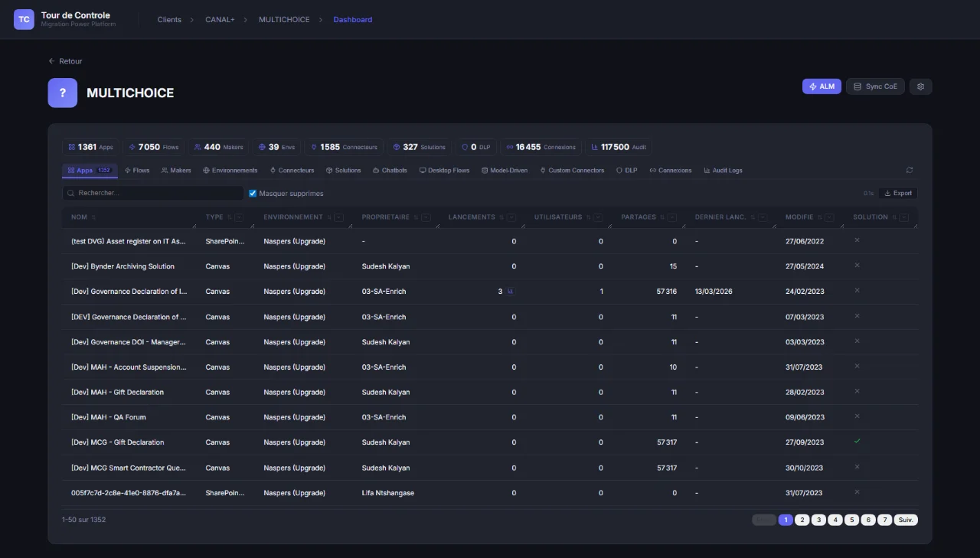The height and width of the screenshot is (558, 980).
Task: Open the 117 500 Audit stat card
Action: (619, 147)
